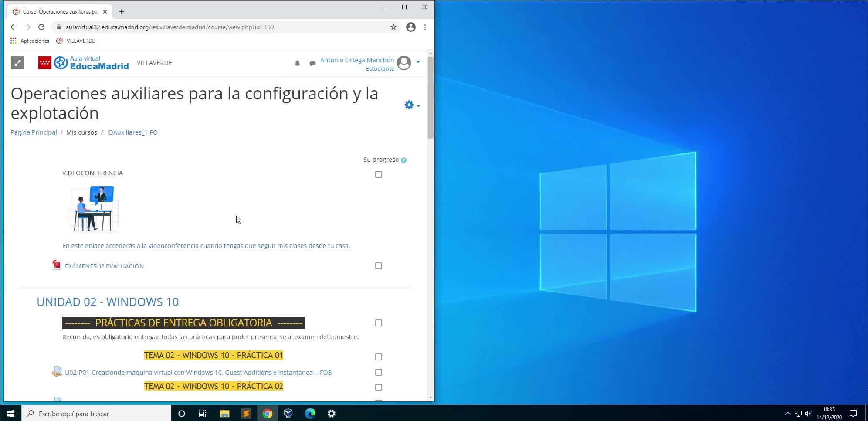Viewport: 868px width, 421px height.
Task: Click the EducaMadrid Aula virtual logo
Action: point(84,63)
